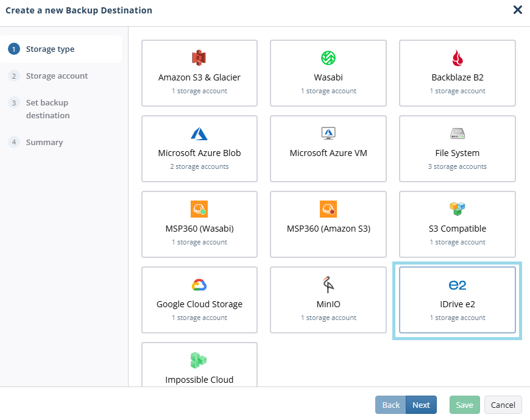Click the 'Amazon S3 & Glacier' label
Screen dimensions: 530x420
click(199, 77)
